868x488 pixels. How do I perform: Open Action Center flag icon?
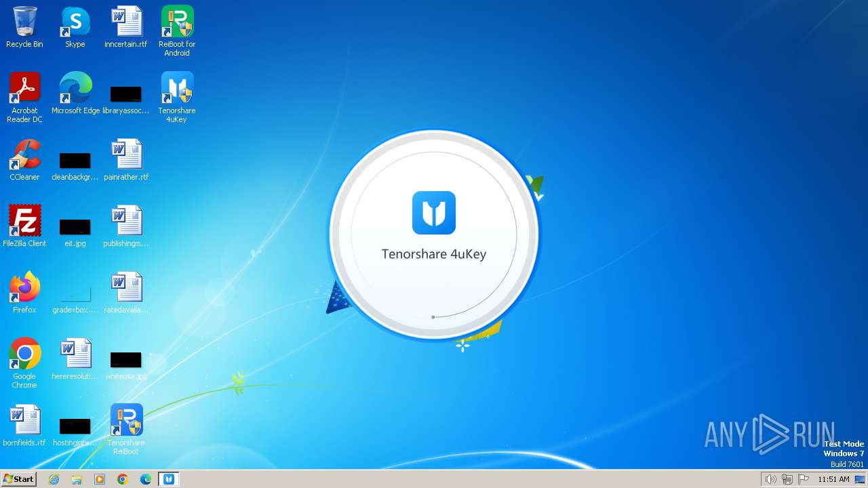click(804, 479)
